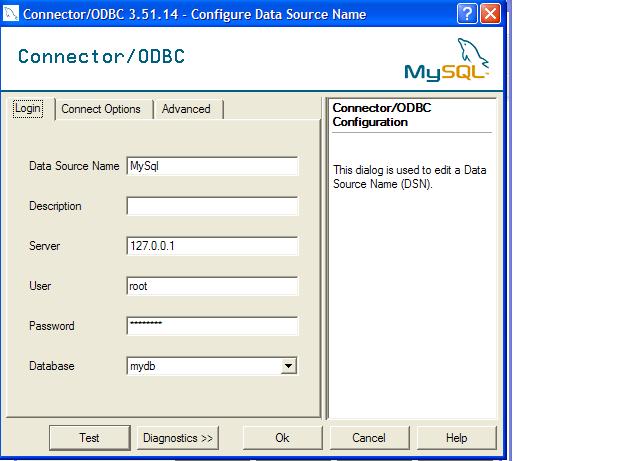Click the Server field showing 127.0.0.1
Screen dimensions: 640x461
[x=212, y=246]
